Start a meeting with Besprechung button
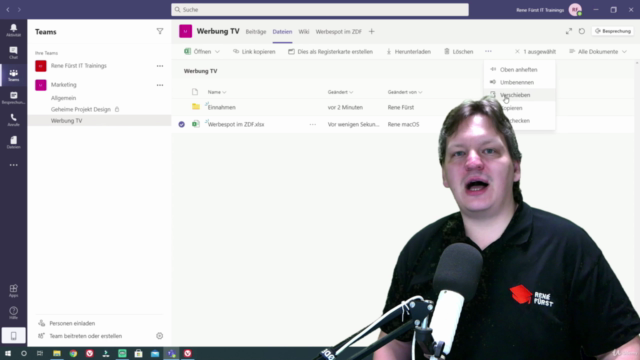 tap(613, 31)
